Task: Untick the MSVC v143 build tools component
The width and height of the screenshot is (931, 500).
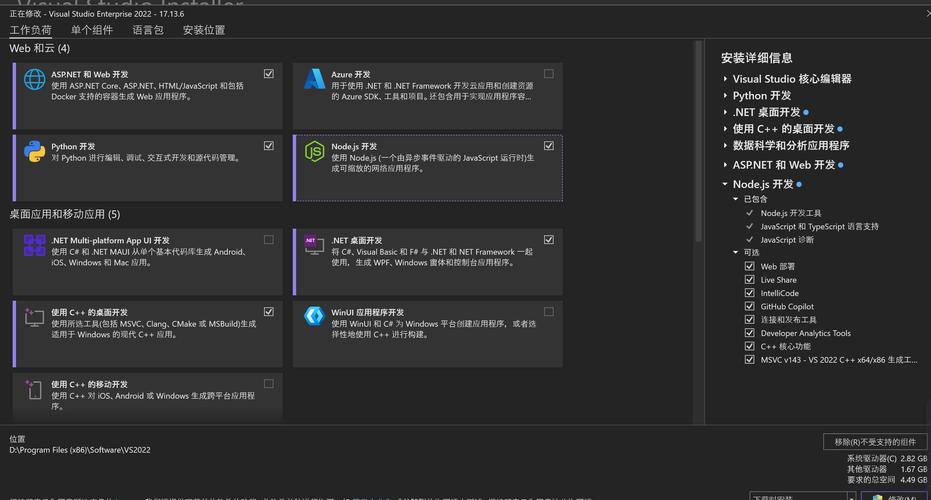Action: click(750, 359)
